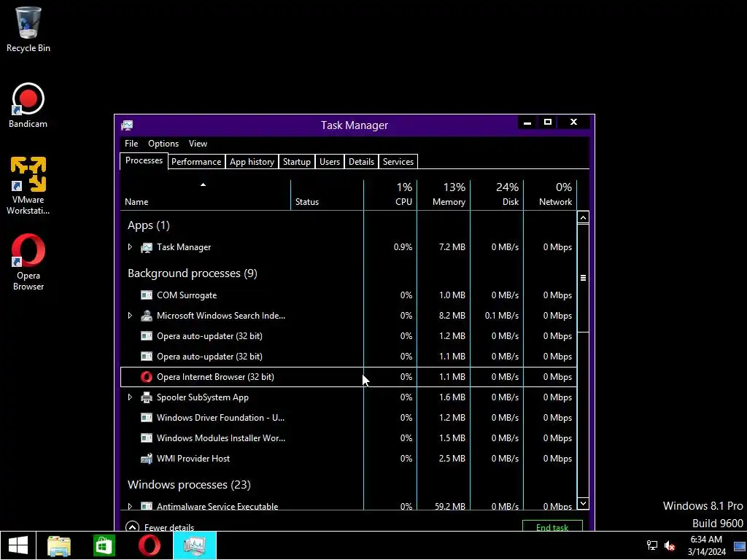Click the Antimalware Service Executable icon
Image resolution: width=747 pixels, height=560 pixels.
tap(146, 506)
